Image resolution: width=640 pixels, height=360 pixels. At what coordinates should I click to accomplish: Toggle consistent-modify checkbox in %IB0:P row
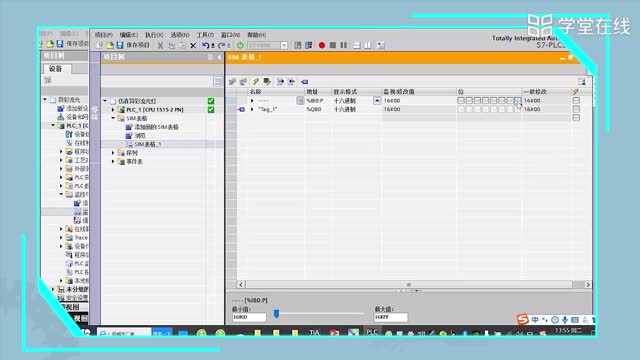(x=576, y=100)
